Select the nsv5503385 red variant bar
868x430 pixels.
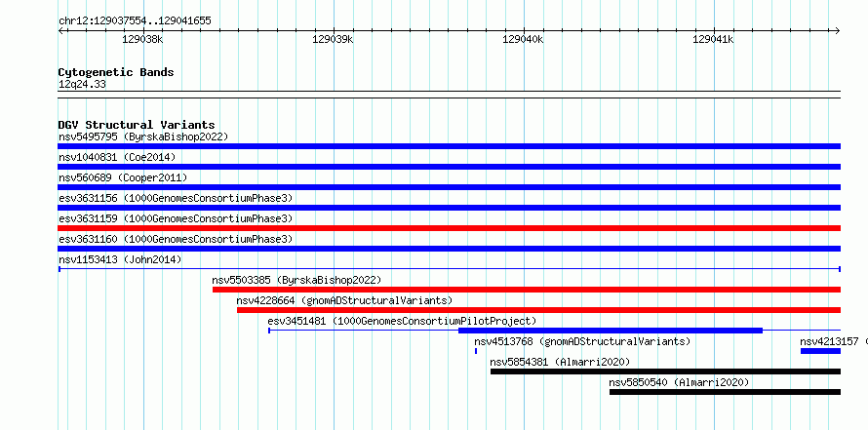(527, 290)
